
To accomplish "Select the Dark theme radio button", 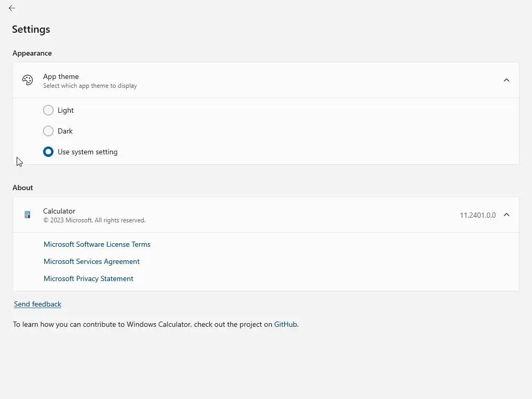I will click(x=48, y=131).
